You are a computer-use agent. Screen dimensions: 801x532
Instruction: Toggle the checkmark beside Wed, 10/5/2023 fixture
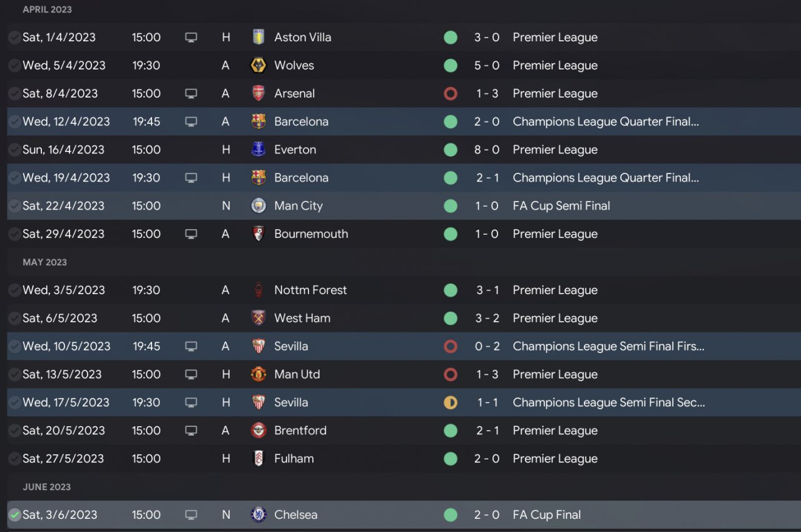tap(14, 346)
